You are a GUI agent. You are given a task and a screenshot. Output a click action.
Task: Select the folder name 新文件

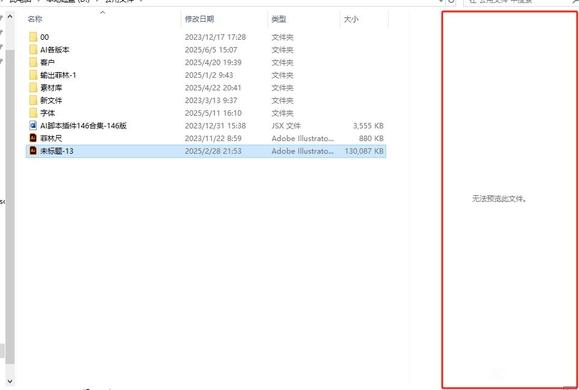coord(51,100)
